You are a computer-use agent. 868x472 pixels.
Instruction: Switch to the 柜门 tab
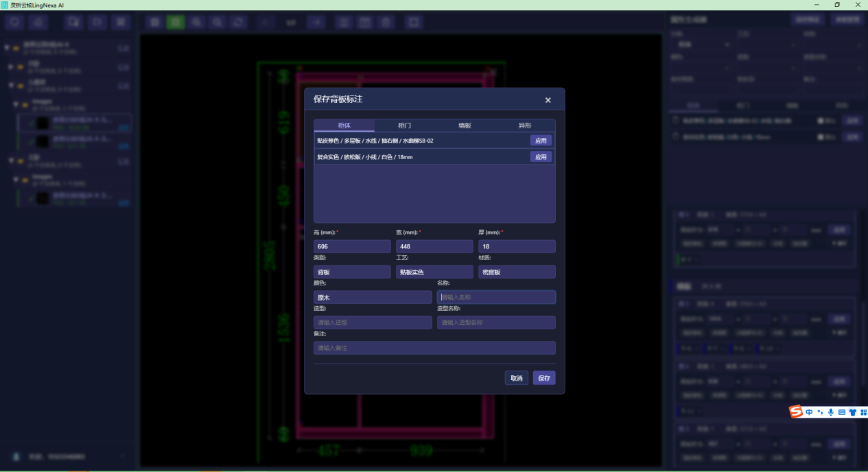[x=405, y=126]
